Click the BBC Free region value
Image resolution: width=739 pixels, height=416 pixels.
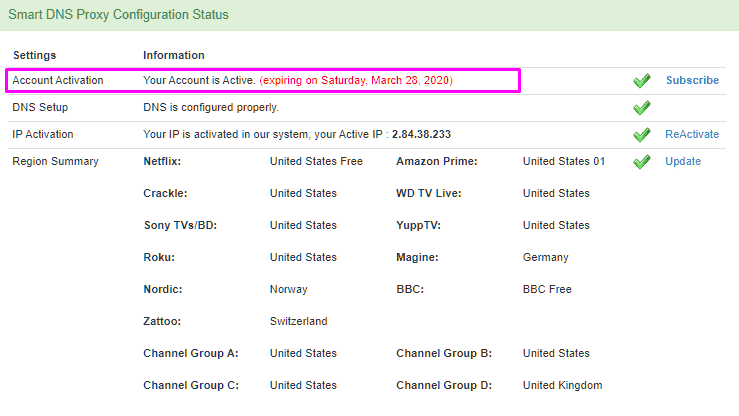pyautogui.click(x=547, y=289)
